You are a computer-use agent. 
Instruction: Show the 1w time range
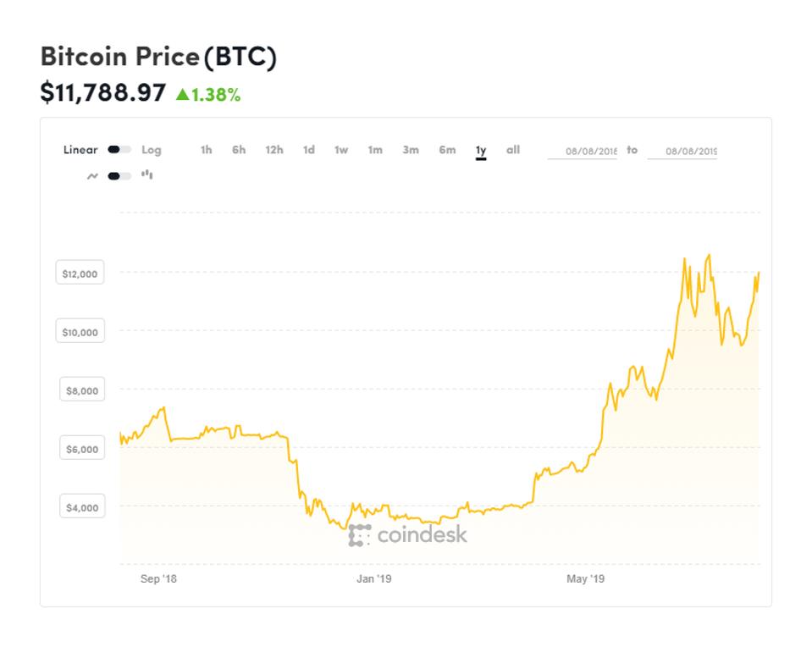341,150
